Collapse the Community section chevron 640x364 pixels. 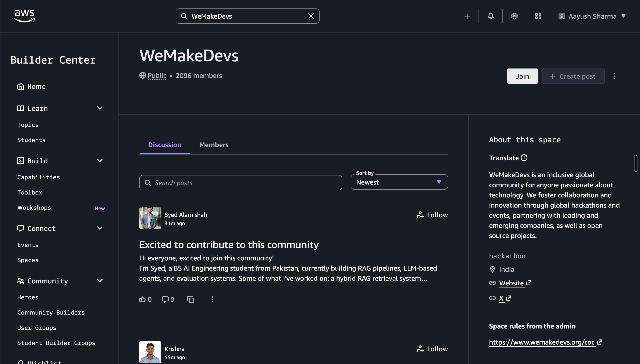tap(100, 281)
